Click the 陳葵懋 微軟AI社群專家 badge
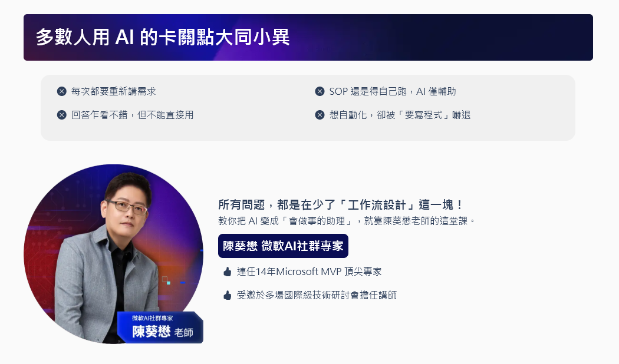The width and height of the screenshot is (619, 364). (283, 246)
